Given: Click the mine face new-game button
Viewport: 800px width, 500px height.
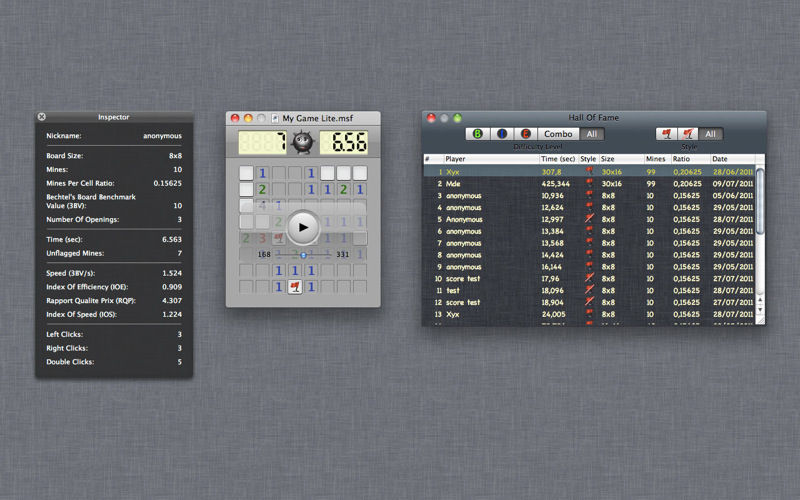Looking at the screenshot, I should coord(303,142).
